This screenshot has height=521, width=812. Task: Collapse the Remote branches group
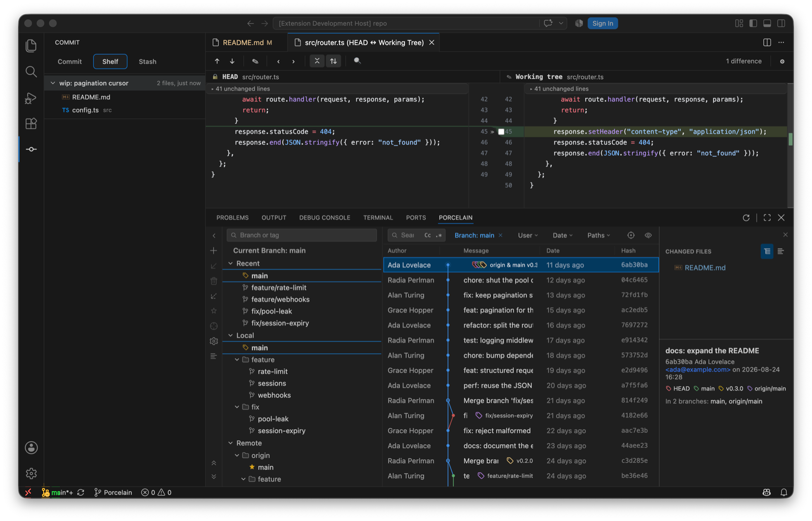pyautogui.click(x=230, y=443)
